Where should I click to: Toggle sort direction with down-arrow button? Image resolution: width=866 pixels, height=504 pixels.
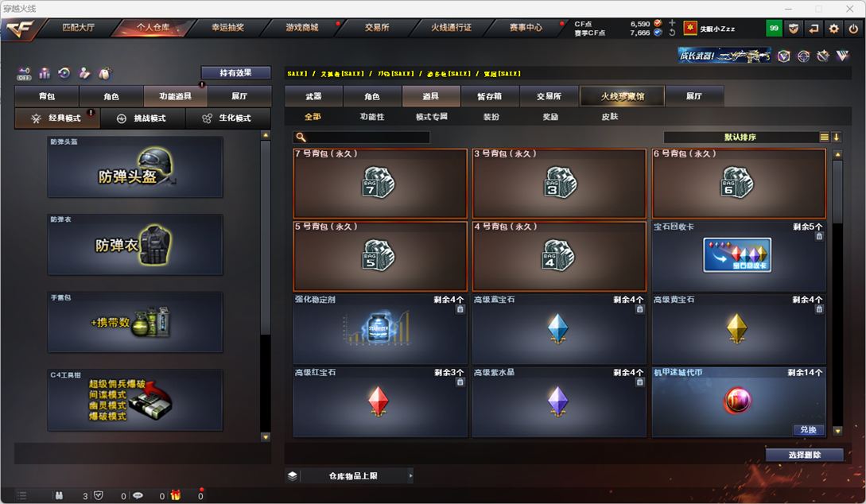836,137
